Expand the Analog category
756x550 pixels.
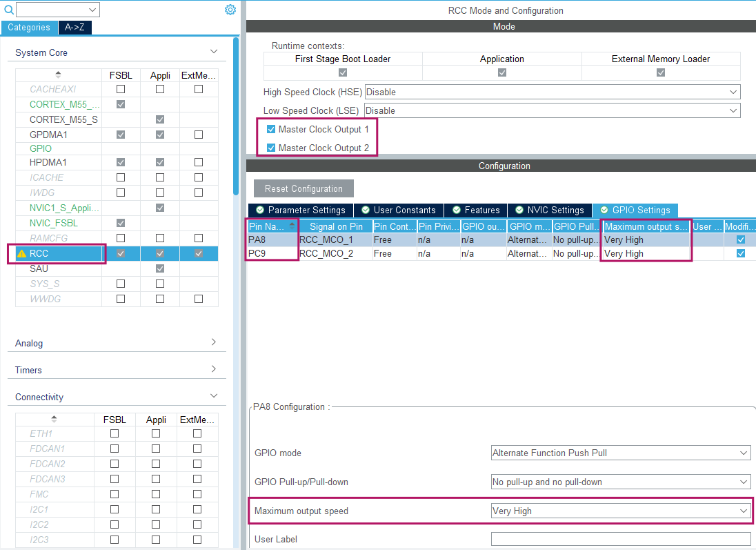click(x=214, y=343)
